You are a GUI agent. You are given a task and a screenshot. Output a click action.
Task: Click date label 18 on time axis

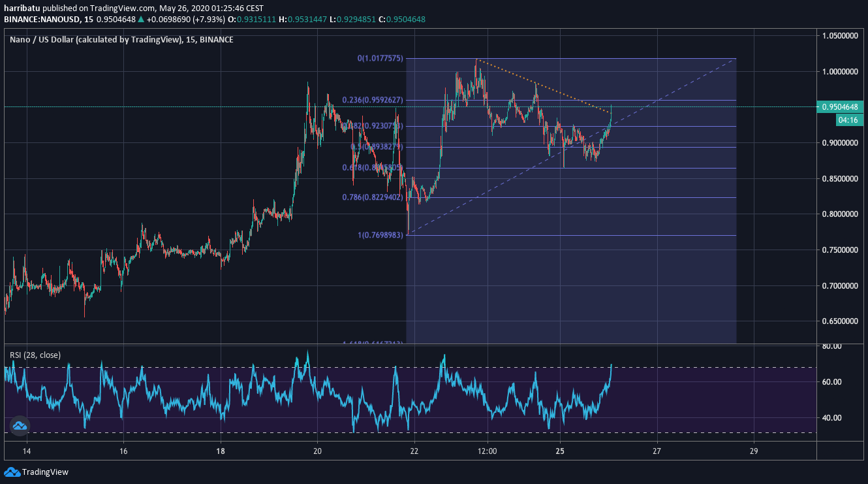click(x=221, y=451)
